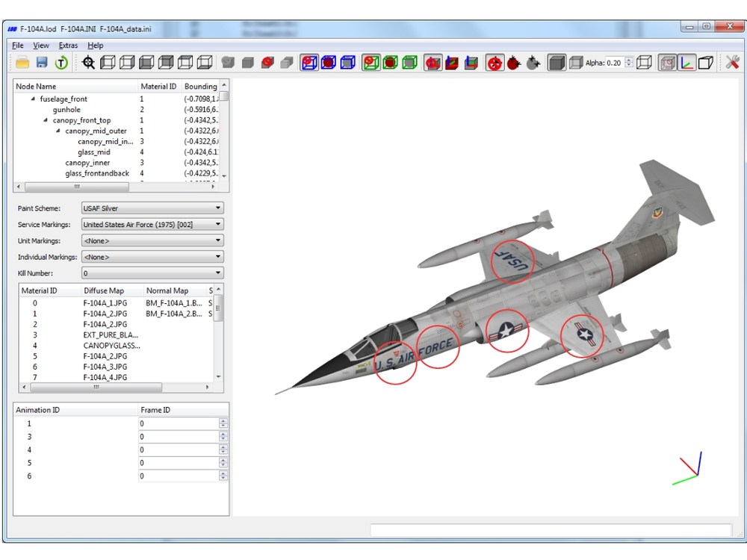Select the F-104A_1.JPG diffuse map row
747x560 pixels.
click(105, 303)
